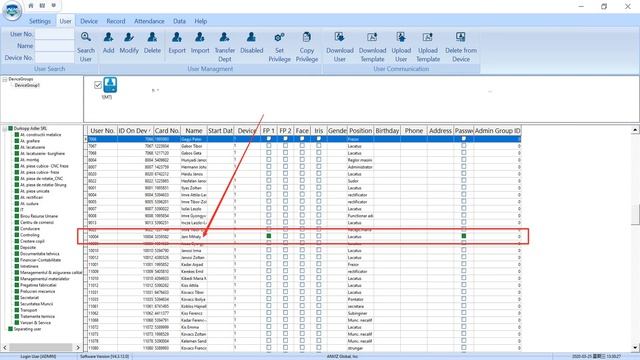Toggle the IT department tree checkbox
The width and height of the screenshot is (640, 360).
17,210
